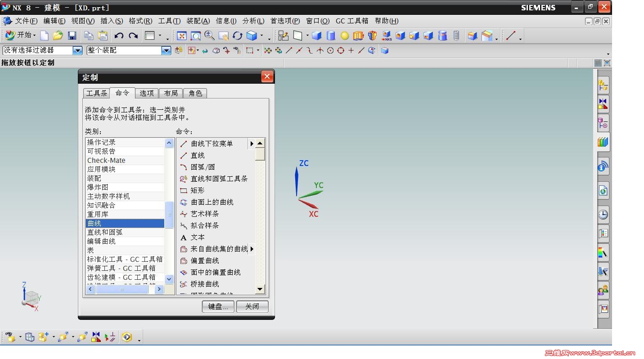
Task: Click the Extrude icon
Action: (358, 36)
